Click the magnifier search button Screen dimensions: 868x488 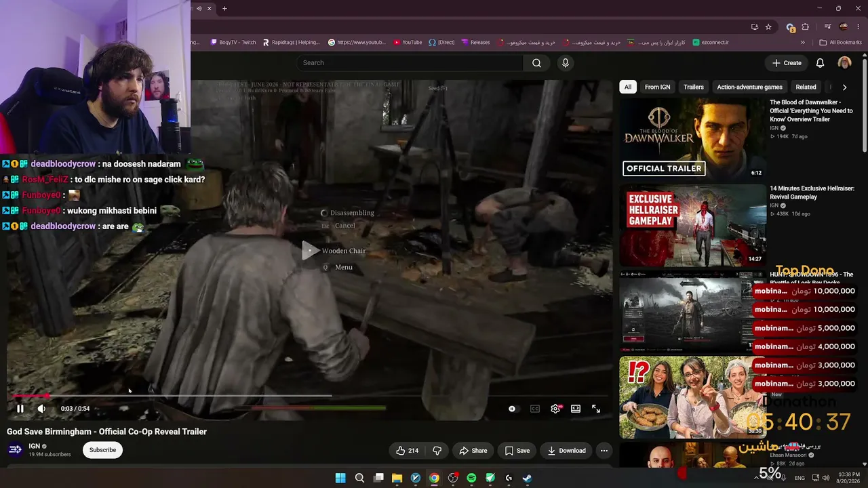pos(536,63)
